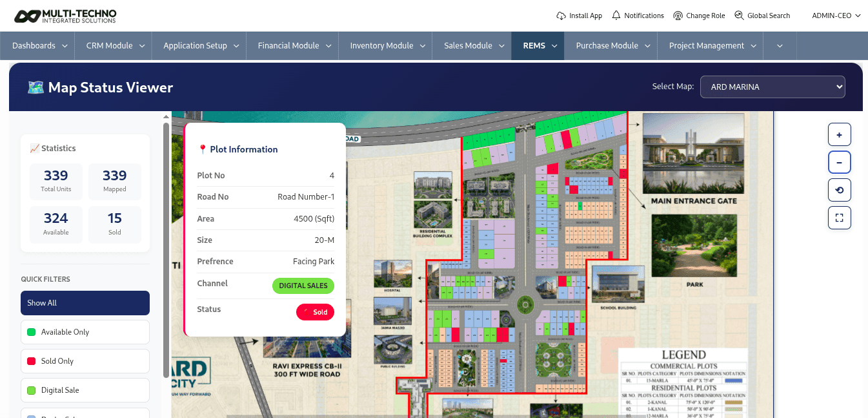Click the green Available Only swatch
This screenshot has height=418, width=868.
[31, 332]
